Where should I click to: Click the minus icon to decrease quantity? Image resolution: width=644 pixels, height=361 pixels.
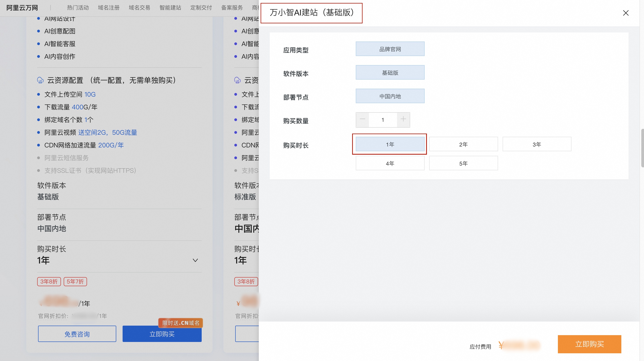coord(362,119)
